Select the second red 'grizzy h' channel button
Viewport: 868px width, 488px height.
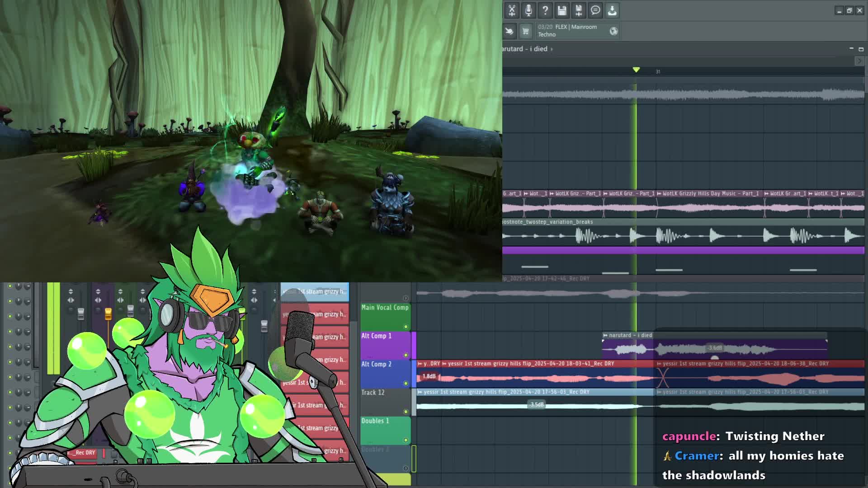315,337
